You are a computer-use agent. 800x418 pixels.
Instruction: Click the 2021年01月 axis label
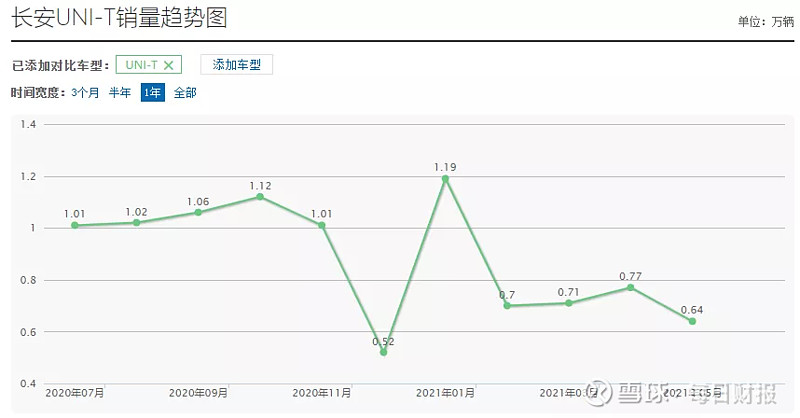click(445, 393)
